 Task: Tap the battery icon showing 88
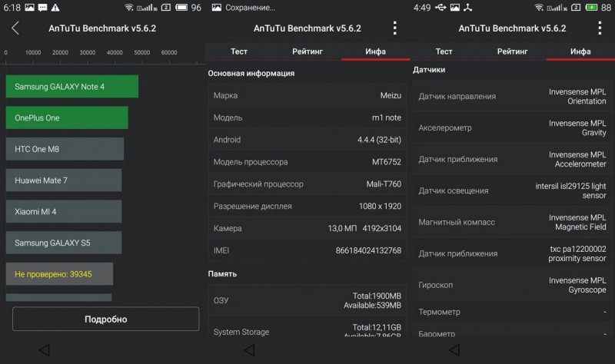pos(591,8)
